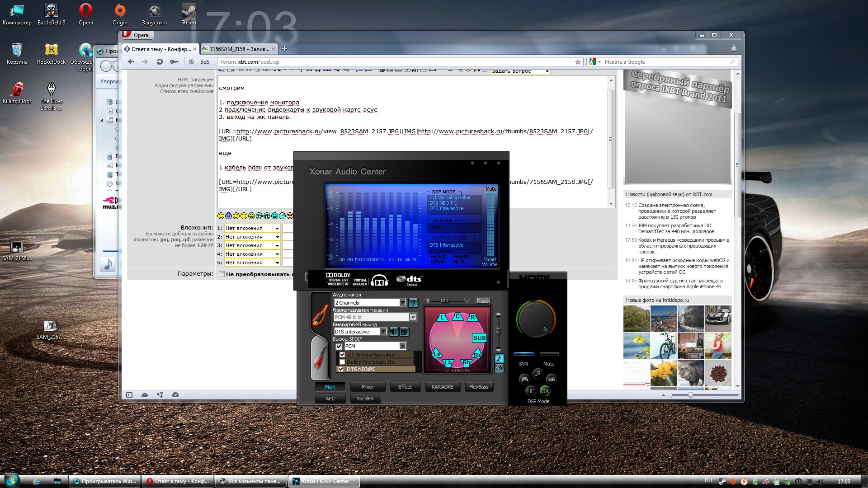Image resolution: width=868 pixels, height=488 pixels.
Task: Click the Reset button above speaker layout
Action: click(483, 301)
